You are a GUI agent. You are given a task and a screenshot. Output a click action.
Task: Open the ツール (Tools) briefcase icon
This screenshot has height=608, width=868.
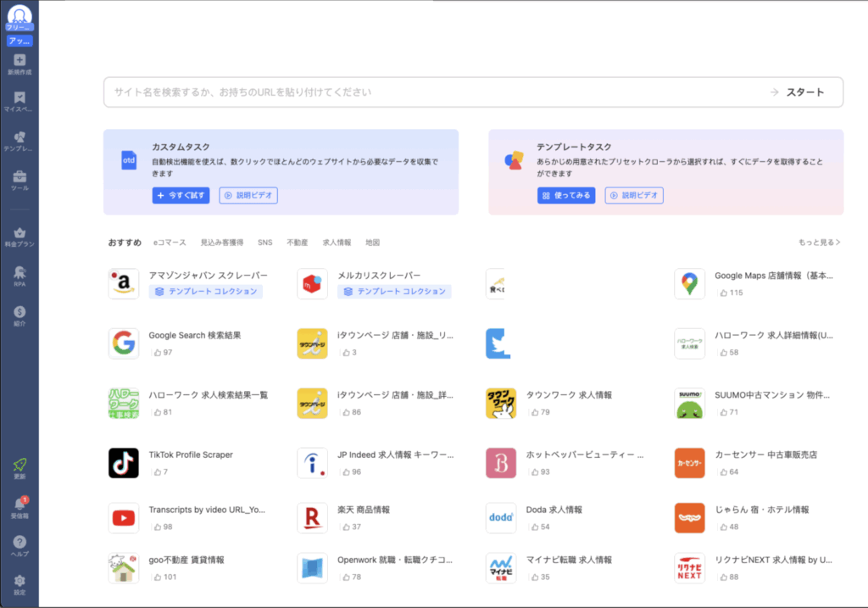pos(19,177)
